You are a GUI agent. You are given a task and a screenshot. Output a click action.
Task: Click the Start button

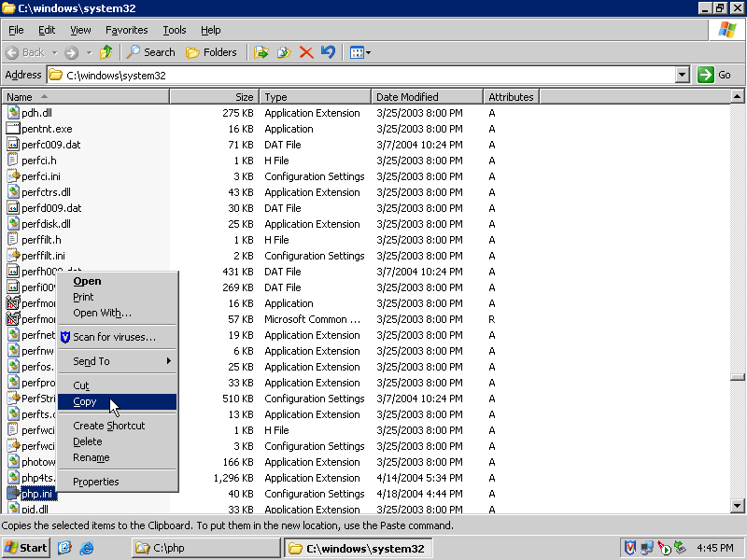coord(26,548)
